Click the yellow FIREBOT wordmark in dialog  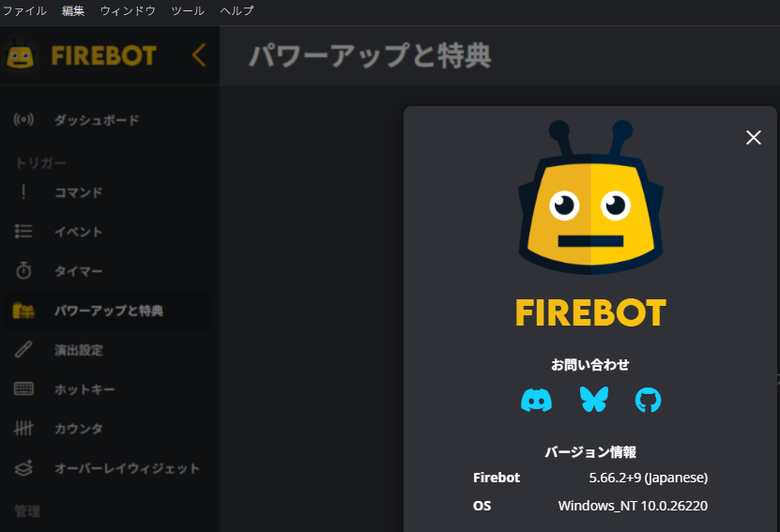coord(590,312)
